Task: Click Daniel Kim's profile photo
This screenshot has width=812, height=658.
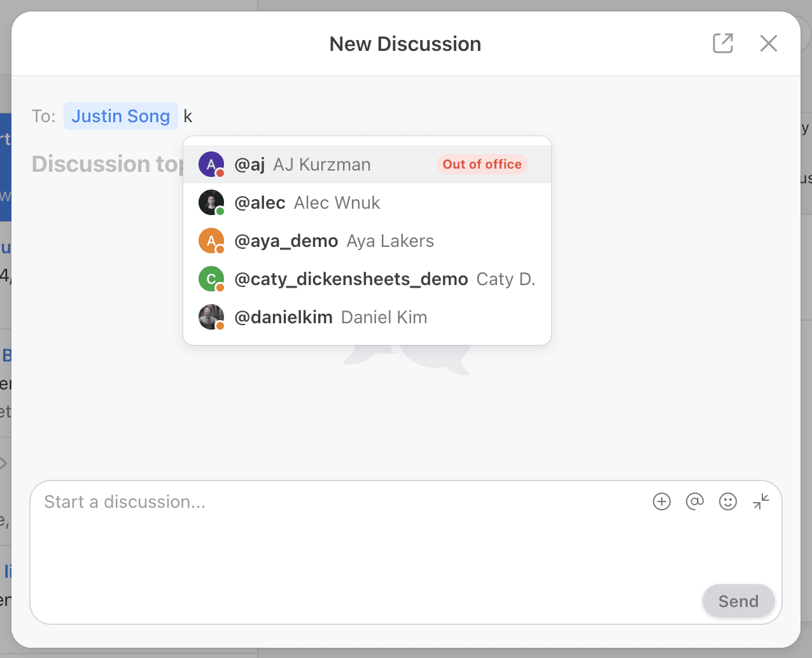Action: click(x=211, y=317)
